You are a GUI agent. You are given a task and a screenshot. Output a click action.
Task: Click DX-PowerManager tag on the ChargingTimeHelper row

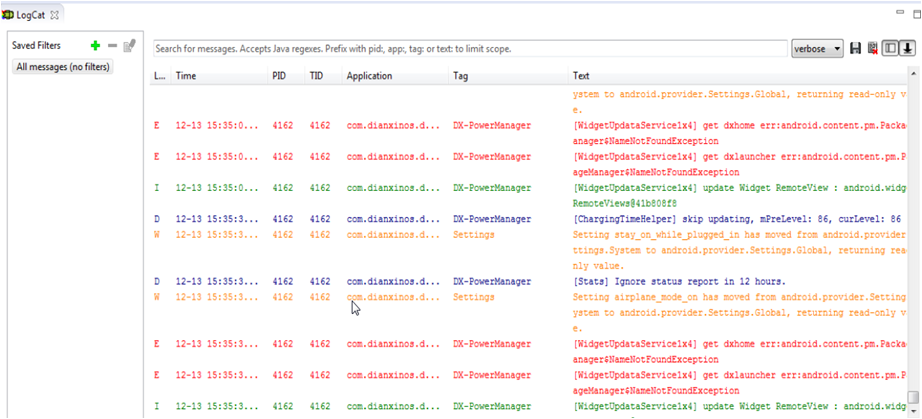[492, 219]
